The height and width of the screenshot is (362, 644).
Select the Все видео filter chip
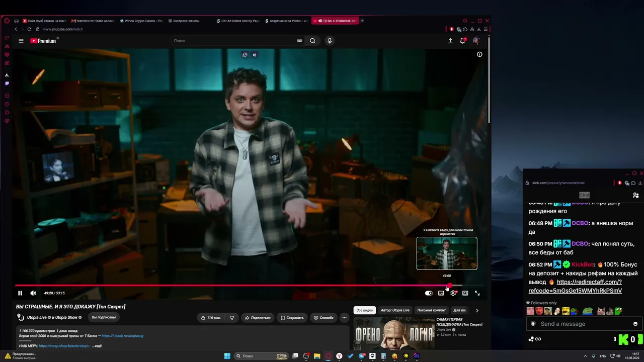coord(365,310)
